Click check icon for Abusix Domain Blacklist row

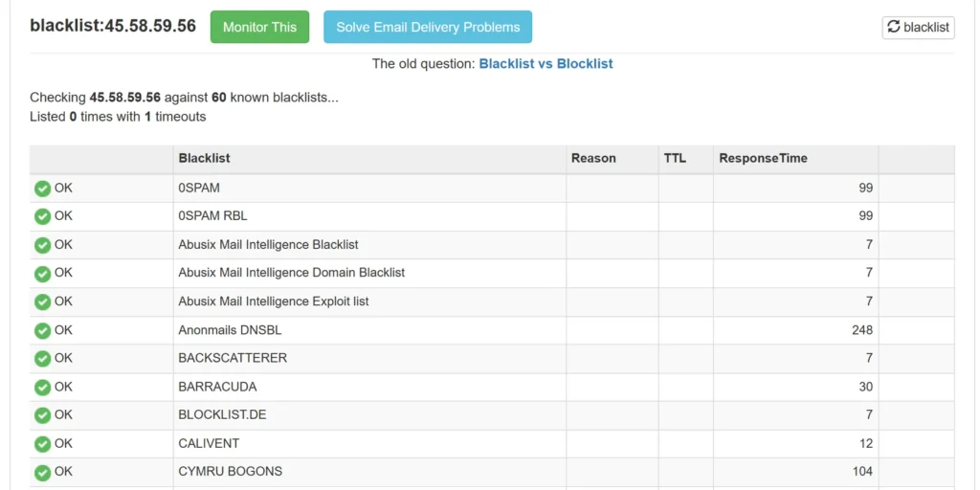tap(42, 274)
